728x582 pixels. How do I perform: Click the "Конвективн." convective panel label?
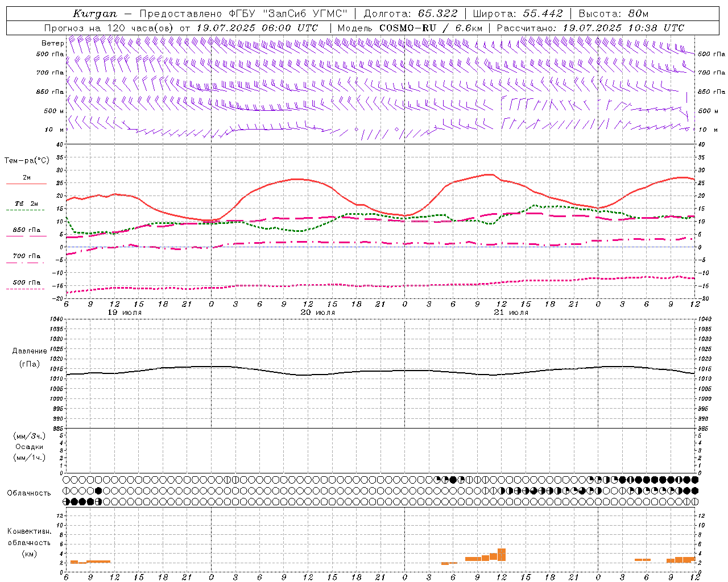point(30,531)
